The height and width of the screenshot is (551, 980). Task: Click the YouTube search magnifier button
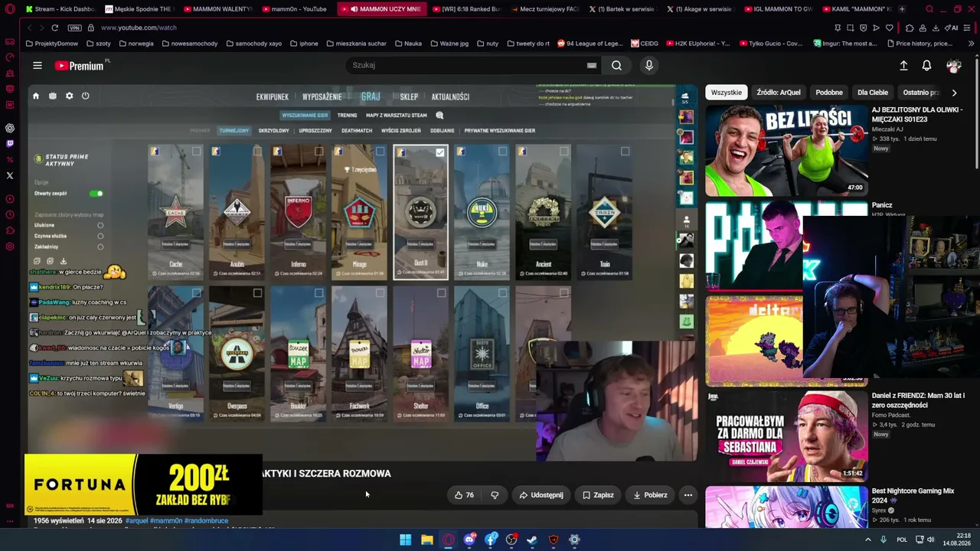click(616, 66)
